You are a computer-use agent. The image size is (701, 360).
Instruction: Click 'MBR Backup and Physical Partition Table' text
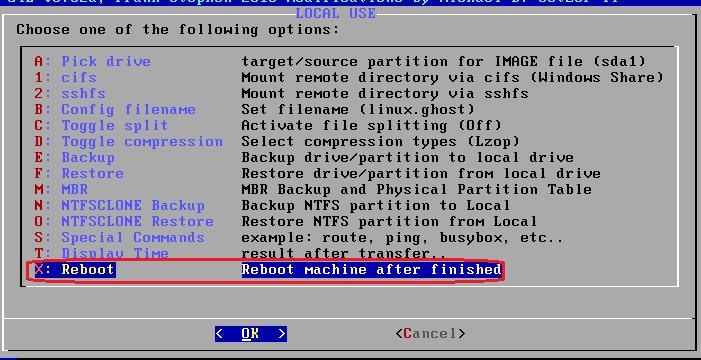coord(417,190)
